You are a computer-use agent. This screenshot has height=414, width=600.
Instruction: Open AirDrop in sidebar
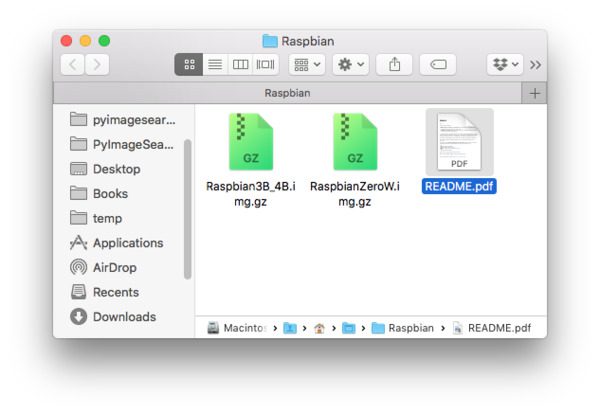(103, 267)
